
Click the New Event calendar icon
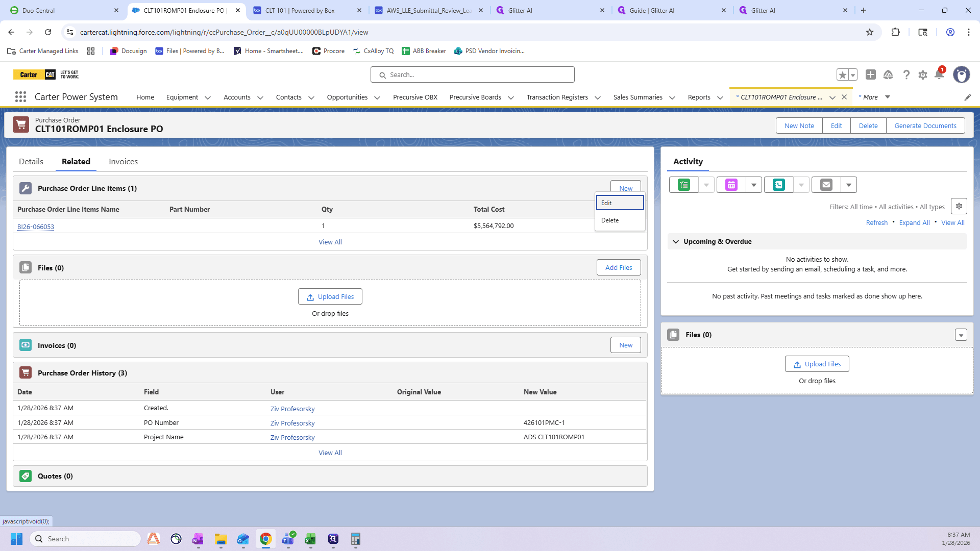pos(731,185)
